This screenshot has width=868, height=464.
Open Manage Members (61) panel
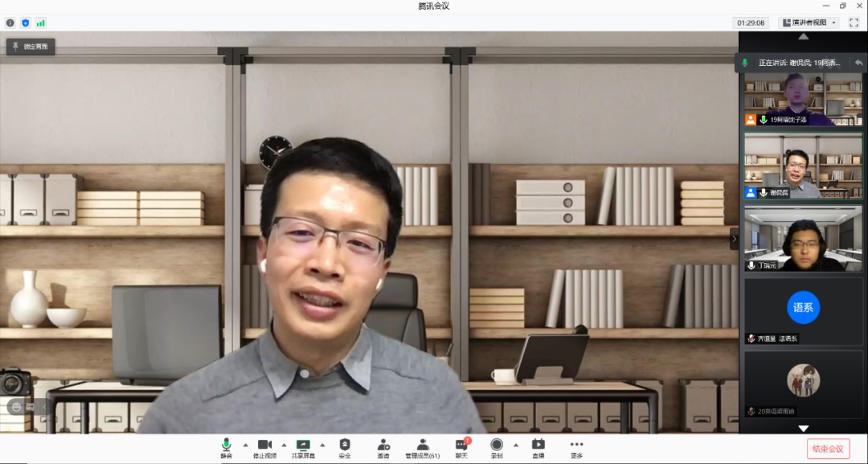pyautogui.click(x=422, y=448)
